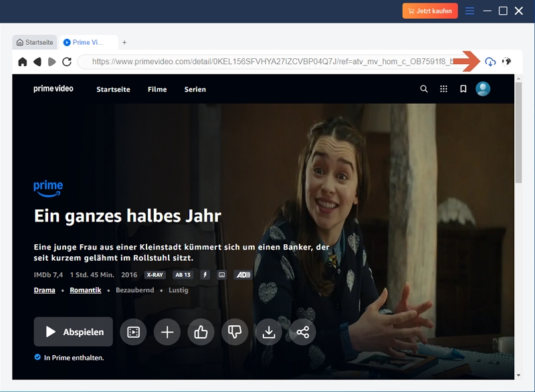
Task: Click inside the URL address field
Action: tap(267, 60)
